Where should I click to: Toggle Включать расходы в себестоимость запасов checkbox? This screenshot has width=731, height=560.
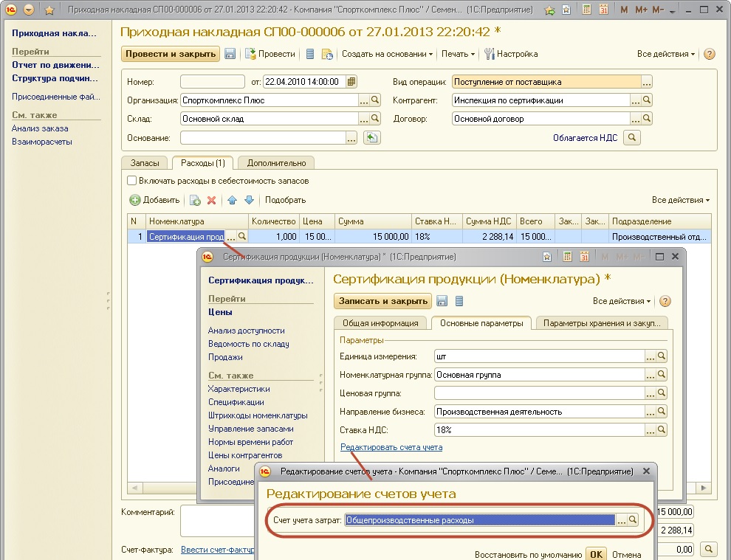(x=131, y=181)
